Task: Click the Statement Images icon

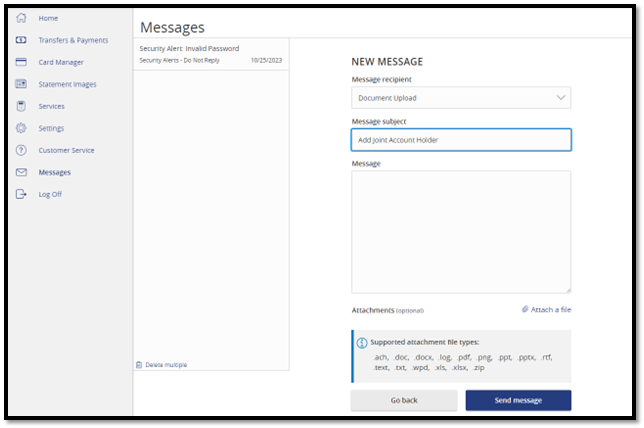Action: (20, 84)
